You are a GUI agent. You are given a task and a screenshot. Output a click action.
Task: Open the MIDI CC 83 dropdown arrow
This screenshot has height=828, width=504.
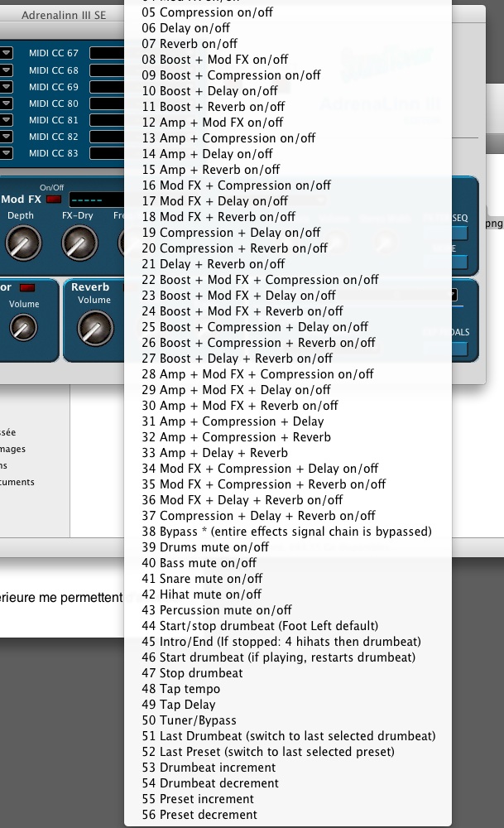(6, 153)
